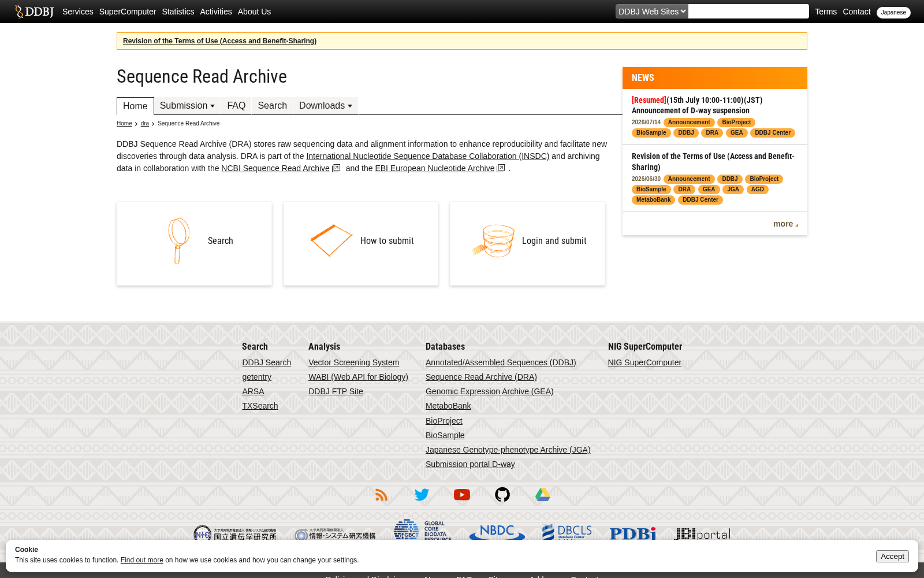Click the notebook icon for How to submit
Image resolution: width=924 pixels, height=578 pixels.
[x=331, y=240]
